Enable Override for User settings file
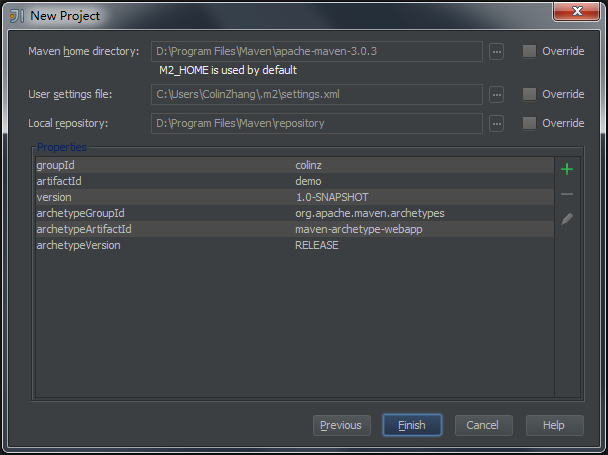This screenshot has height=455, width=608. tap(530, 94)
